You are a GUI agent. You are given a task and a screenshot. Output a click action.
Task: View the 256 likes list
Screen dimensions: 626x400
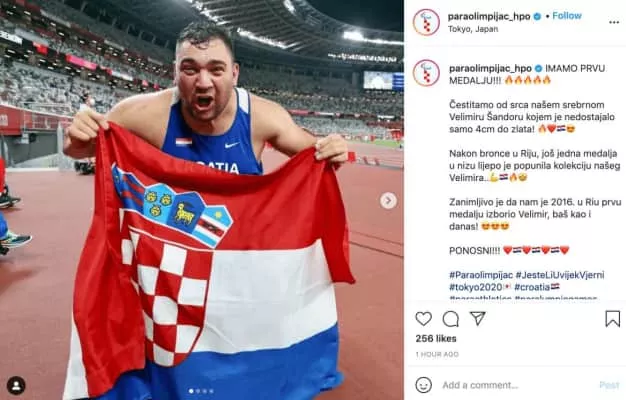[x=436, y=339]
